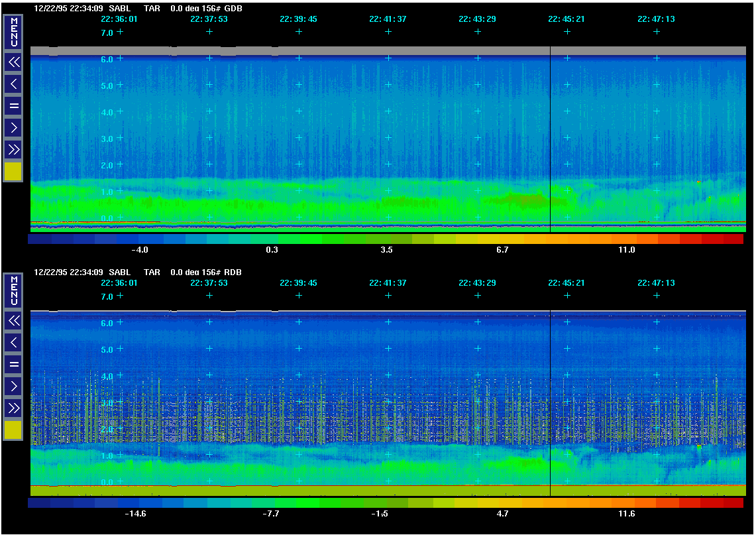Click the 7.0 altitude marker in GDB panel

107,32
